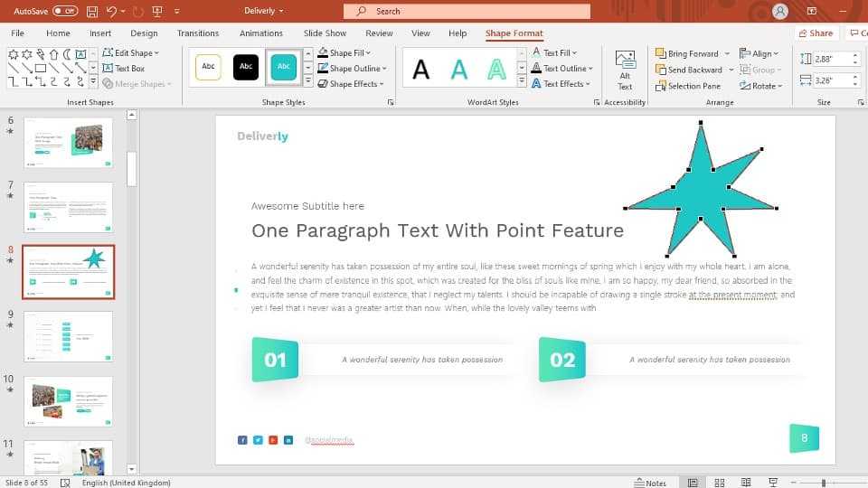
Task: Open the Transitions tab
Action: (198, 33)
